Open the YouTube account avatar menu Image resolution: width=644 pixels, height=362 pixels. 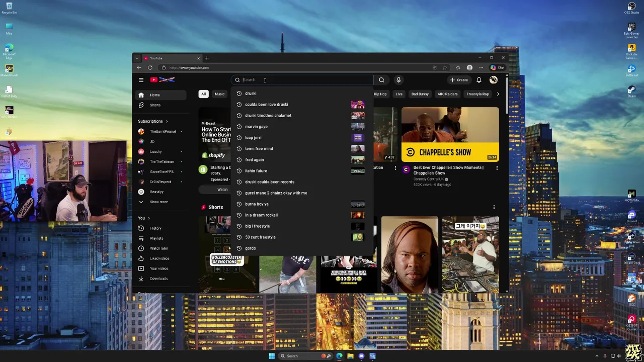tap(494, 80)
